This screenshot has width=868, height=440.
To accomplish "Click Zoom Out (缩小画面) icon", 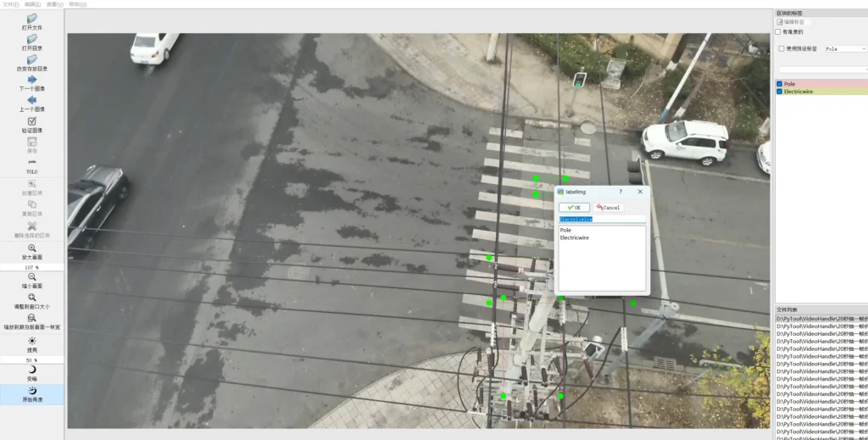I will pyautogui.click(x=32, y=276).
